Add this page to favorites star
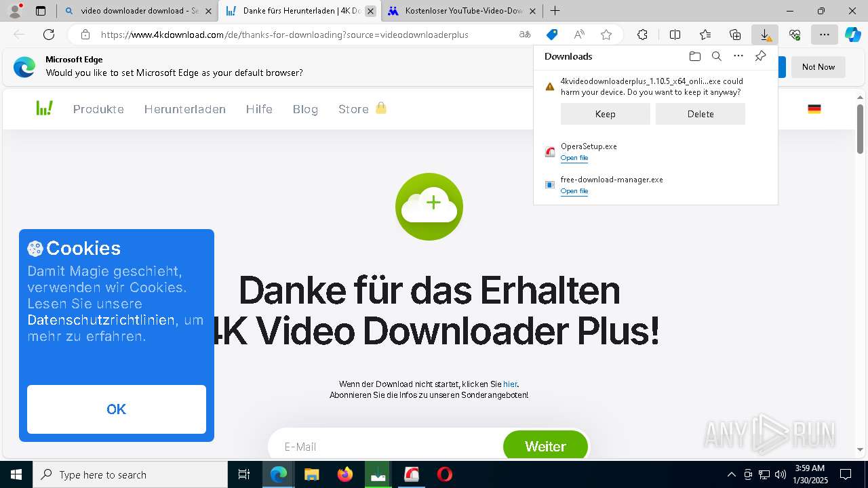This screenshot has height=488, width=868. point(606,35)
